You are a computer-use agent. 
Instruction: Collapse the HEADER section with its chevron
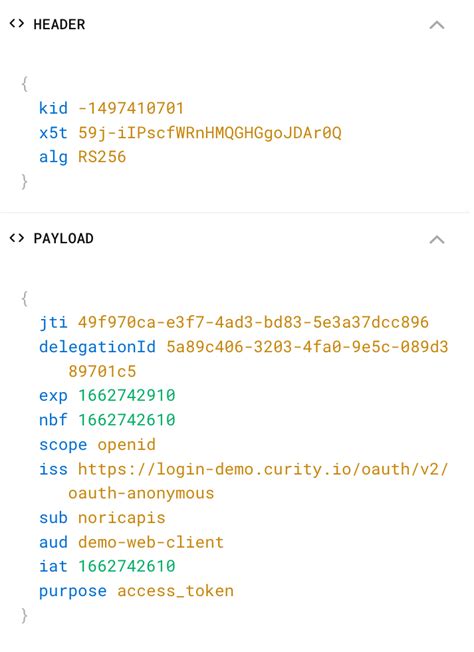(x=437, y=25)
